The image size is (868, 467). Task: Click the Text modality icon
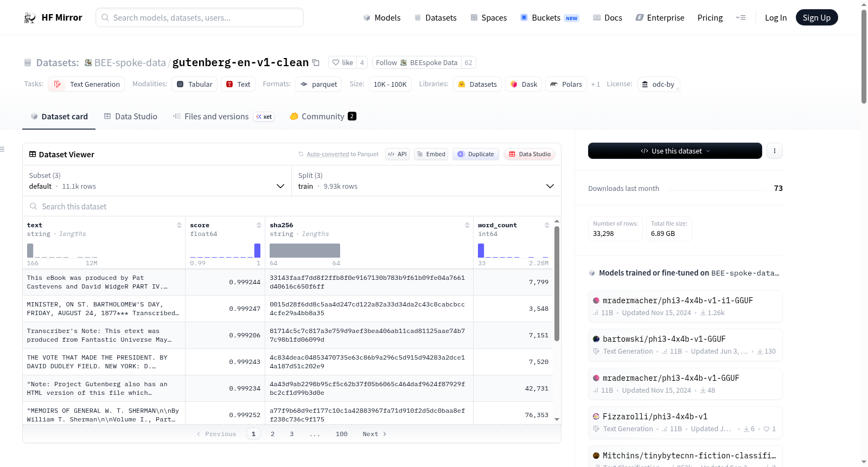coord(229,84)
